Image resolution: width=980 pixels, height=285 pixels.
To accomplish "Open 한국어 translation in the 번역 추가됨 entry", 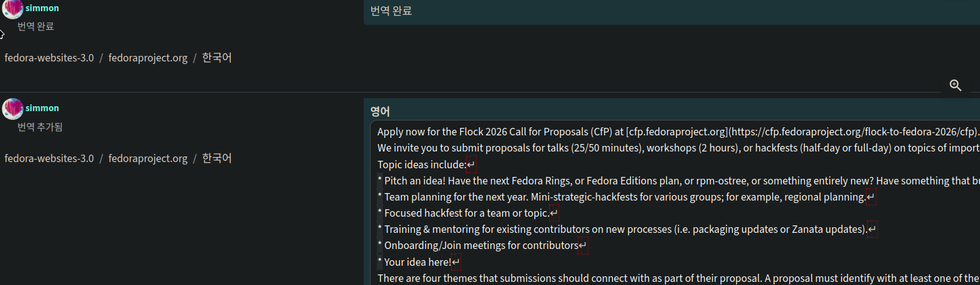I will (217, 158).
